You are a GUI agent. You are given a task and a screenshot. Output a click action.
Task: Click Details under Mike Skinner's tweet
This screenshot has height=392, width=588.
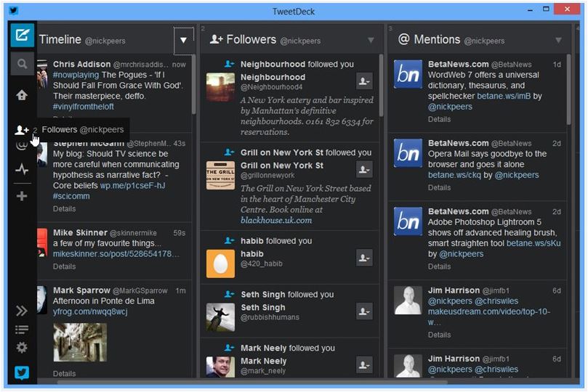(x=64, y=266)
